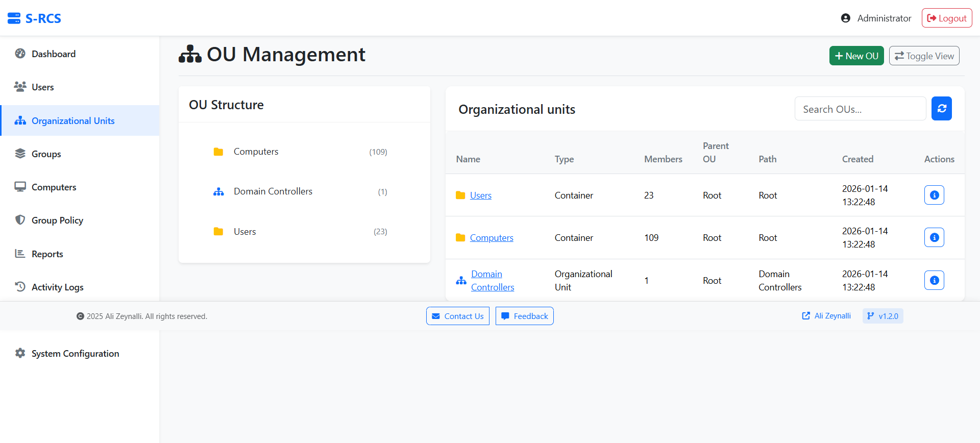
Task: Click the Toggle View button
Action: point(924,56)
